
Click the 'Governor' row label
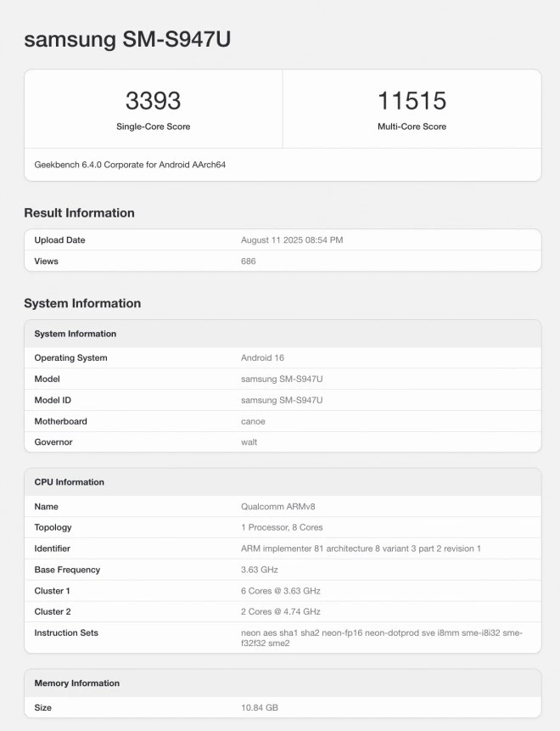coord(53,442)
